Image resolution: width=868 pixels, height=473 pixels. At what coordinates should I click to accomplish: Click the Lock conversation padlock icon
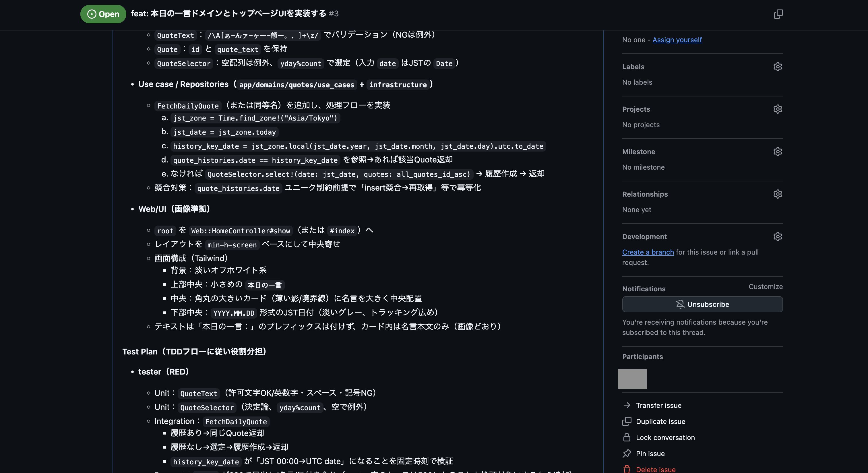click(627, 437)
